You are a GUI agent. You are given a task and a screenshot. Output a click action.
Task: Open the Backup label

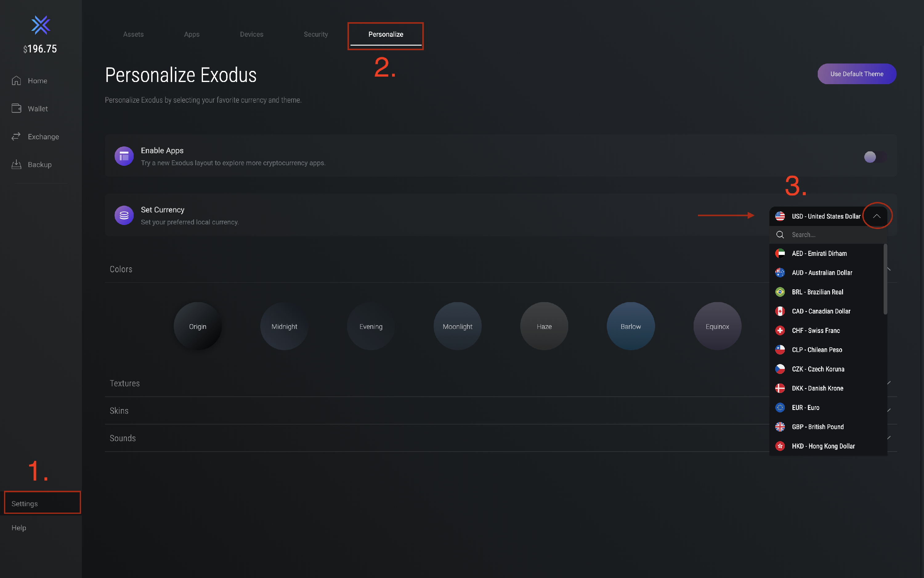pos(40,164)
